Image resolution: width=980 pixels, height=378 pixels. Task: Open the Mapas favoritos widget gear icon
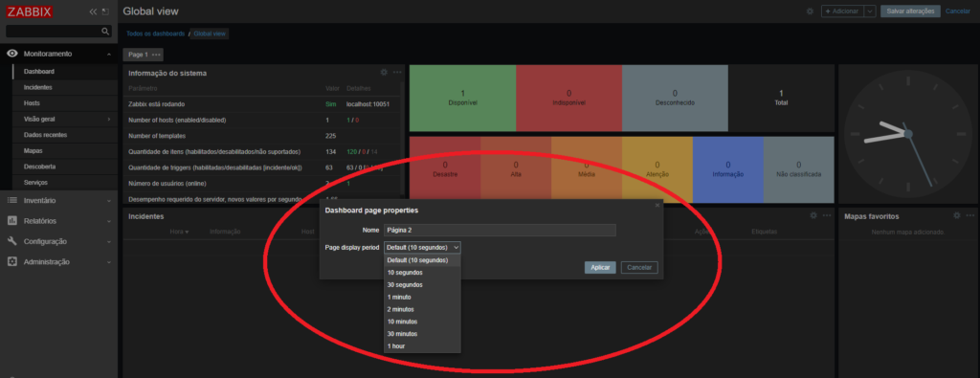click(956, 215)
